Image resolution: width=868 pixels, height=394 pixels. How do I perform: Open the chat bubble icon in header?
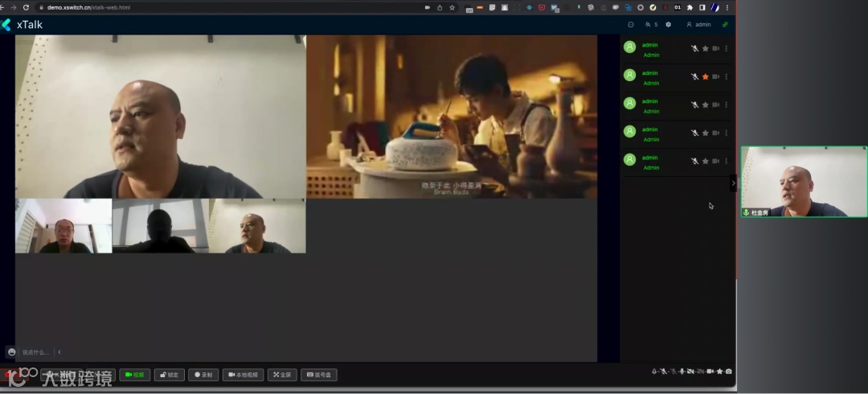[x=631, y=24]
